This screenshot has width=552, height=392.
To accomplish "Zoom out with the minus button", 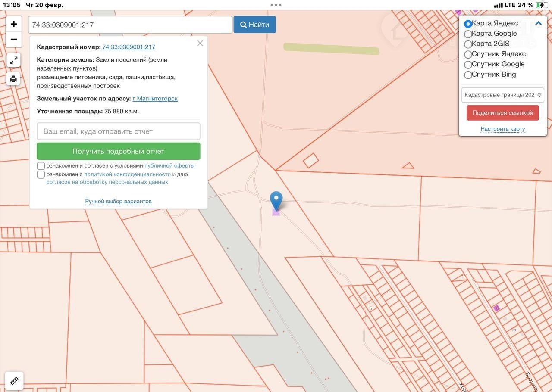I will pyautogui.click(x=14, y=40).
